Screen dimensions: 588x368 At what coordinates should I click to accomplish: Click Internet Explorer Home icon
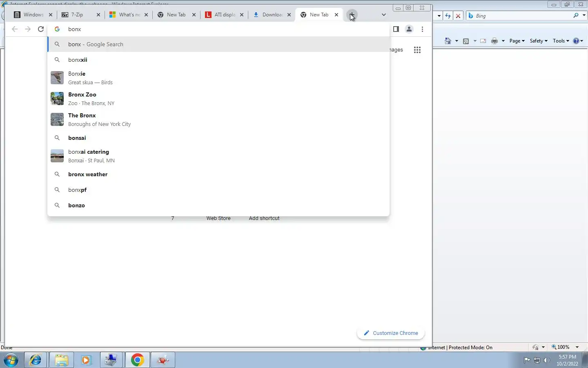448,41
